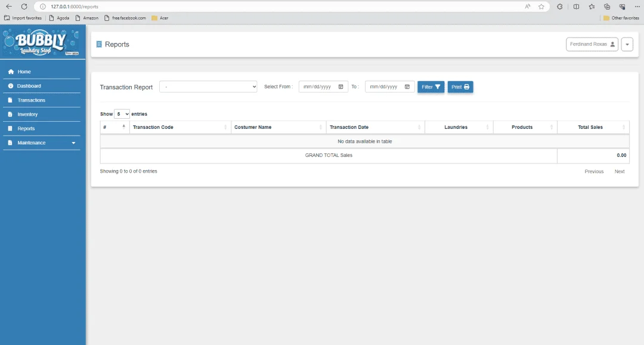Click the Transactions document icon
The height and width of the screenshot is (345, 644).
click(10, 100)
